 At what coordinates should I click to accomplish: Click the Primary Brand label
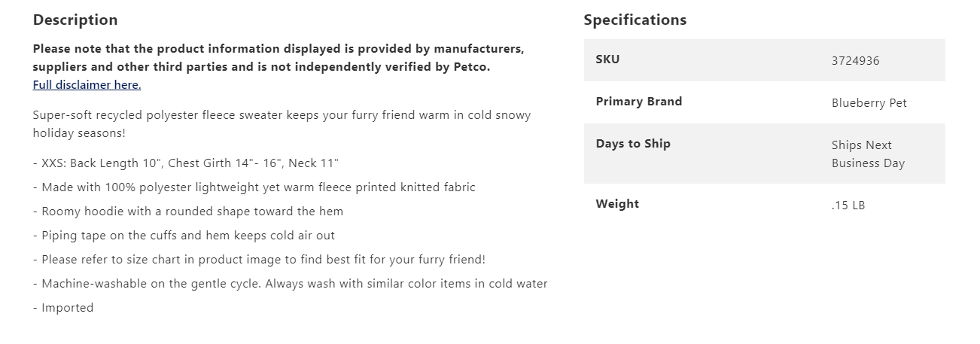coord(638,102)
